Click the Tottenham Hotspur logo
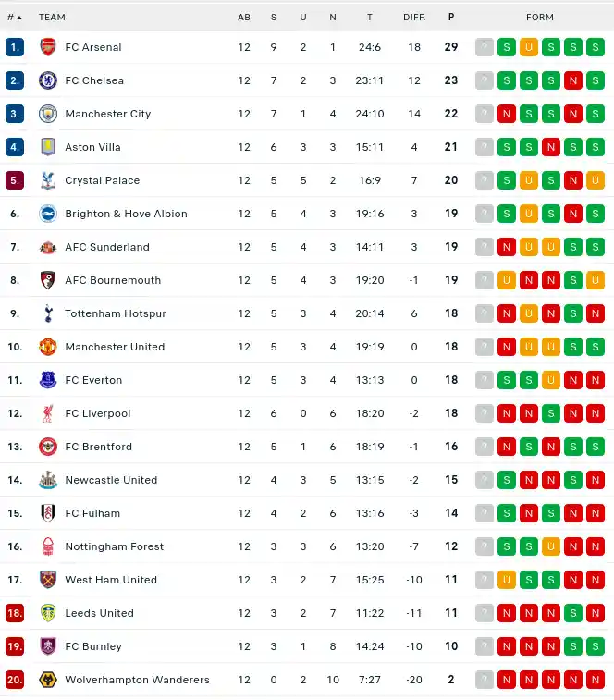The height and width of the screenshot is (700, 614). tap(48, 313)
